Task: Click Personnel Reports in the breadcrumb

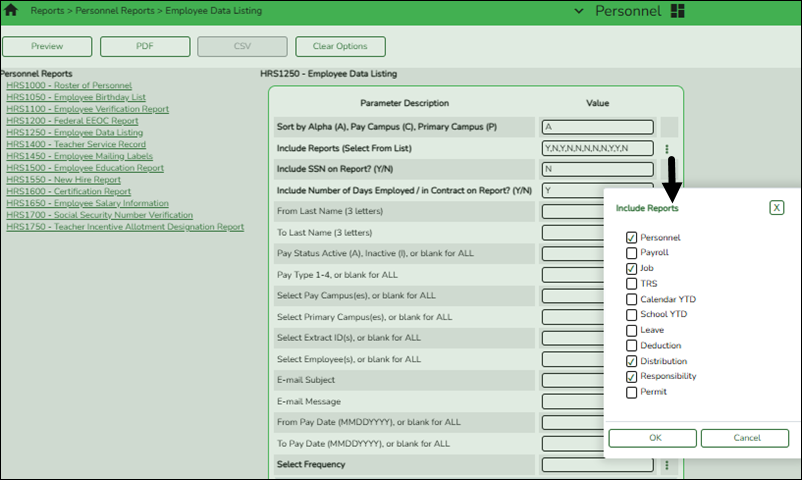Action: (115, 11)
